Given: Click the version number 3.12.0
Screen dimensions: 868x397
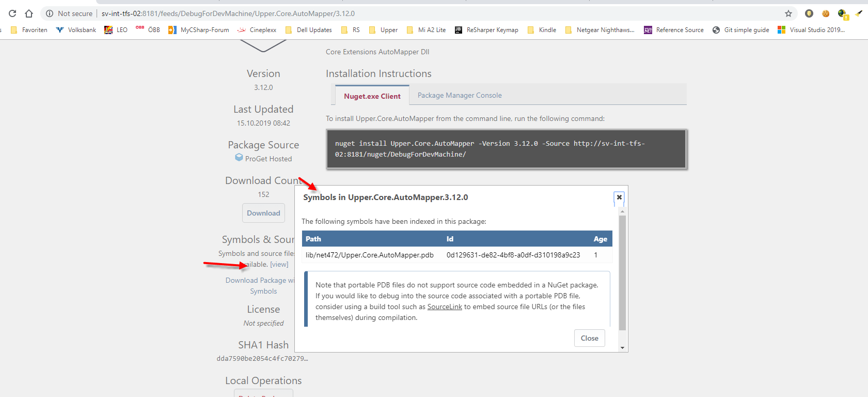Looking at the screenshot, I should 263,87.
